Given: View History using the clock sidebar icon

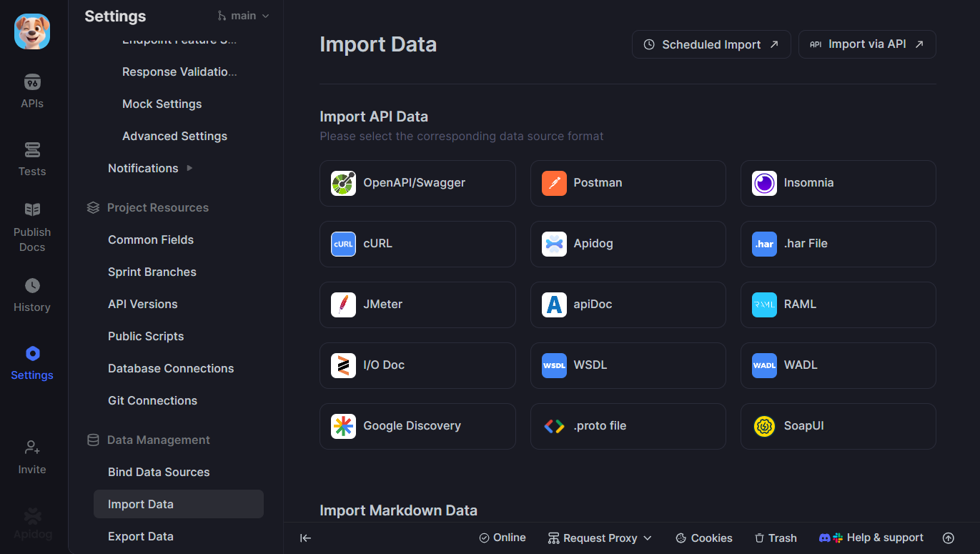Looking at the screenshot, I should click(x=31, y=293).
